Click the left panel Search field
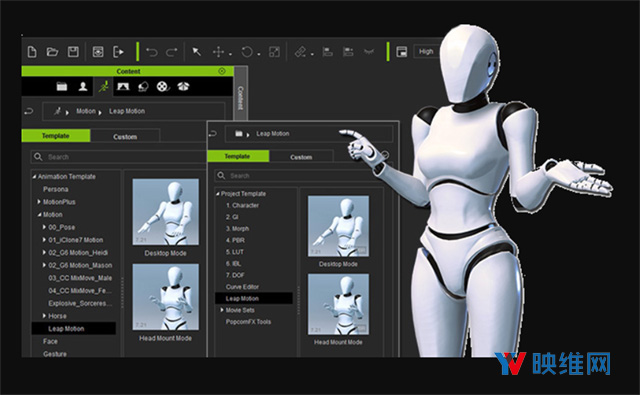This screenshot has height=395, width=640. click(x=118, y=157)
